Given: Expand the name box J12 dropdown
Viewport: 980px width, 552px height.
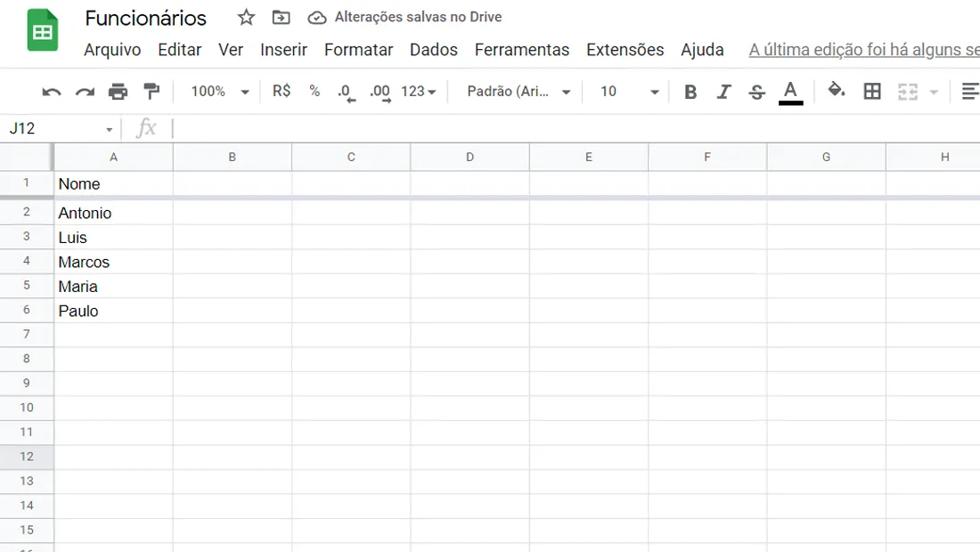Looking at the screenshot, I should [x=110, y=129].
